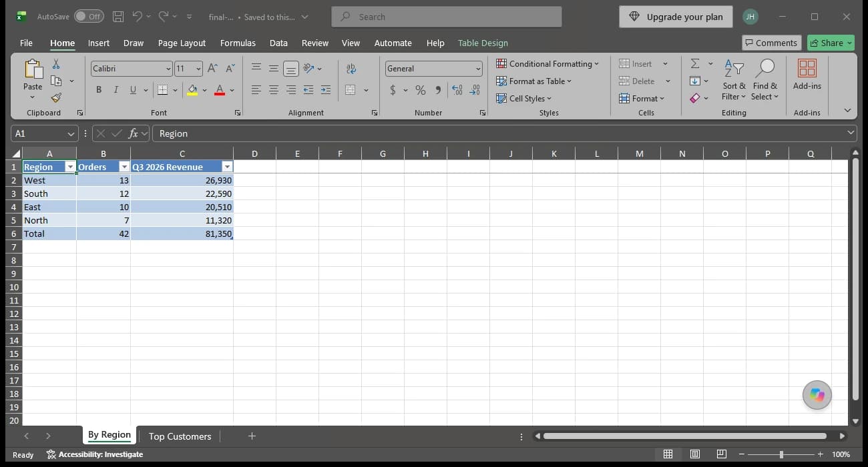
Task: Open Region column filter dropdown
Action: tap(70, 167)
